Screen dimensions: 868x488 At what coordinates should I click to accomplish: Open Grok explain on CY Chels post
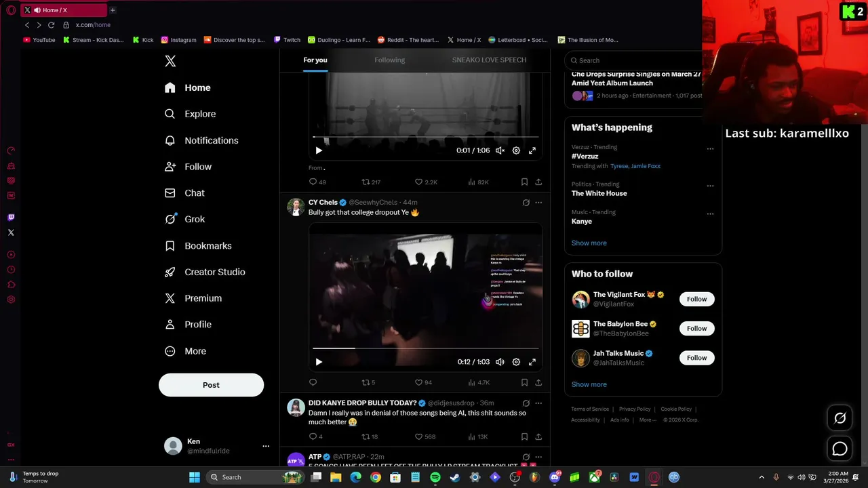click(526, 203)
